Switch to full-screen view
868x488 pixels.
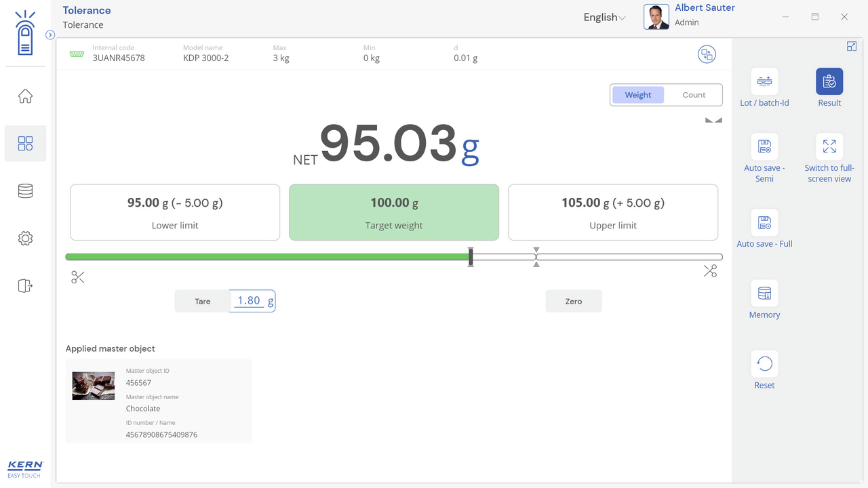(x=829, y=146)
